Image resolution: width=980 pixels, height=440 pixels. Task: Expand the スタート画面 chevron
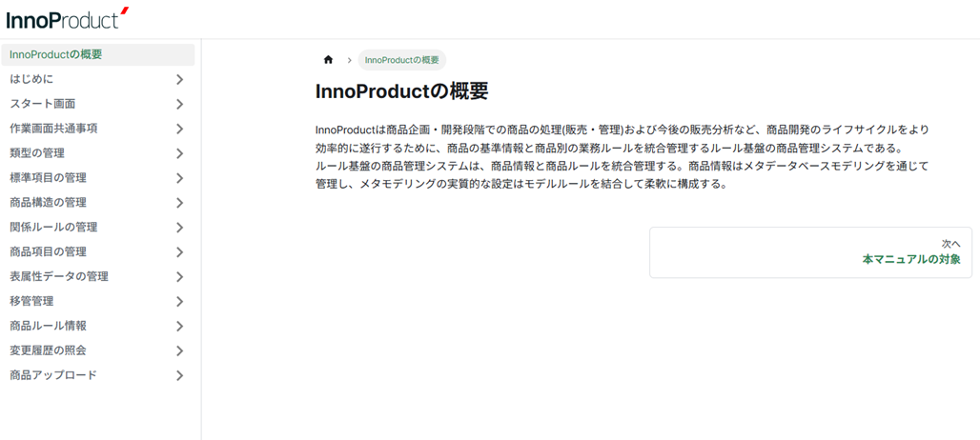pos(179,104)
